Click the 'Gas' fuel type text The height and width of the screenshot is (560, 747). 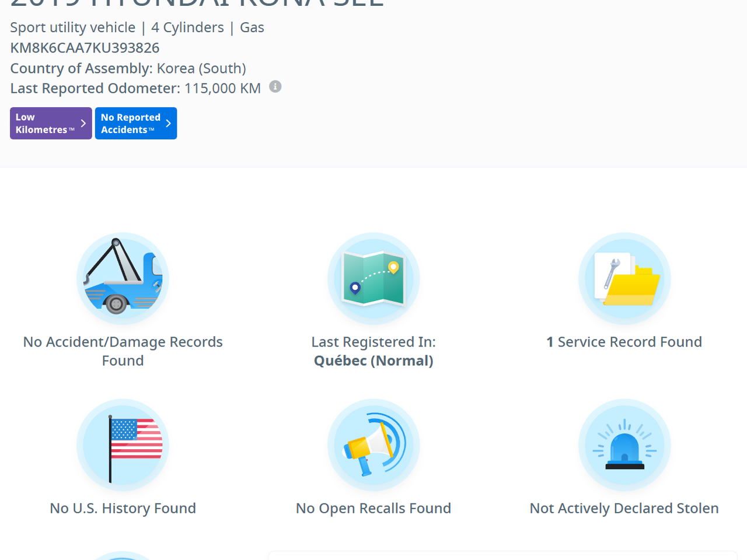252,27
